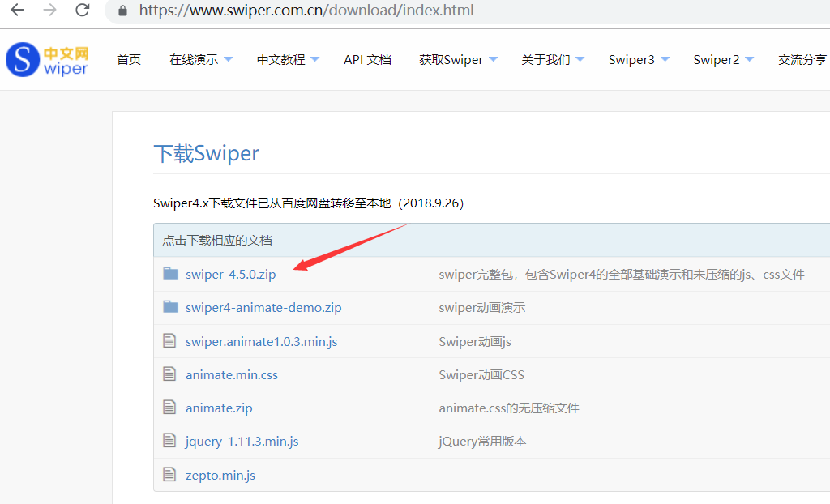Click the browser forward arrow

[49, 10]
